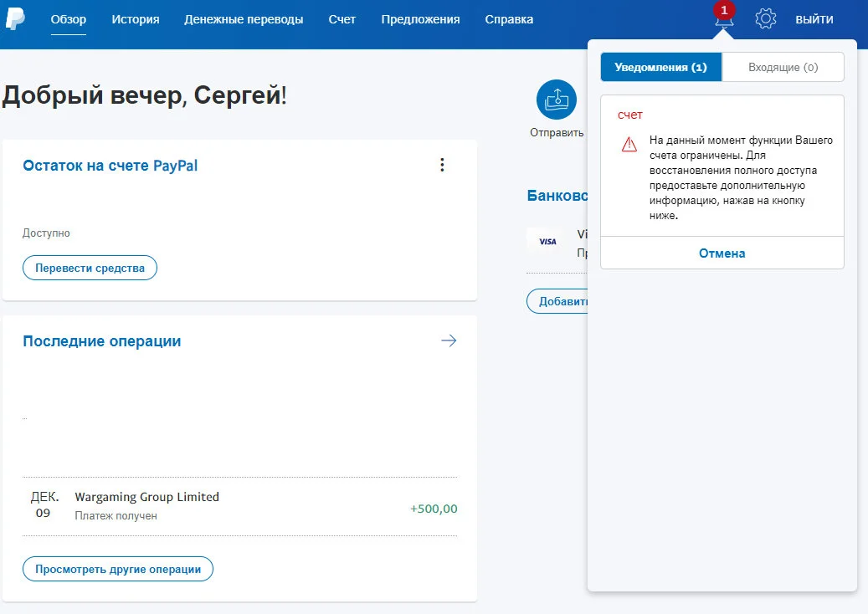Click the account restriction notification message
The height and width of the screenshot is (614, 868).
tap(741, 177)
